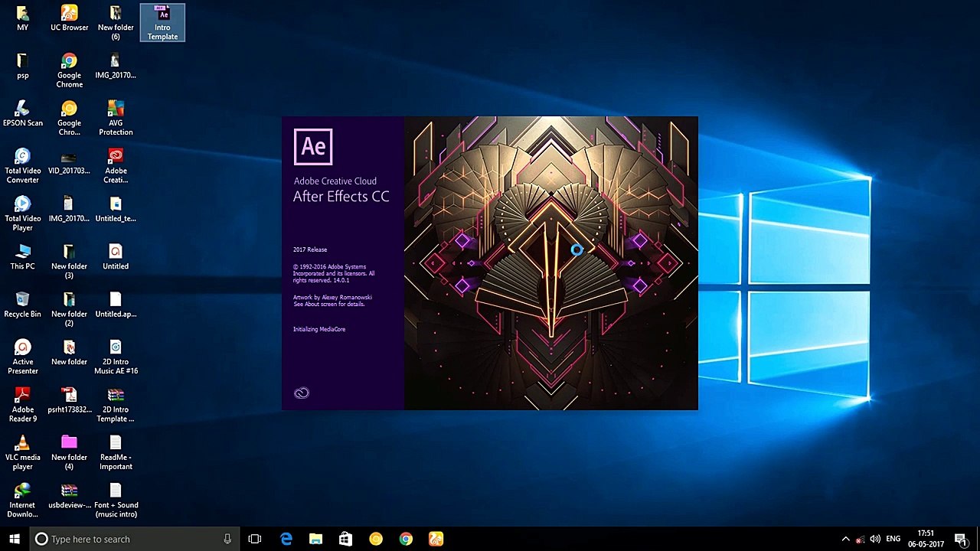Select the VLC media player icon
The image size is (980, 551).
22,452
